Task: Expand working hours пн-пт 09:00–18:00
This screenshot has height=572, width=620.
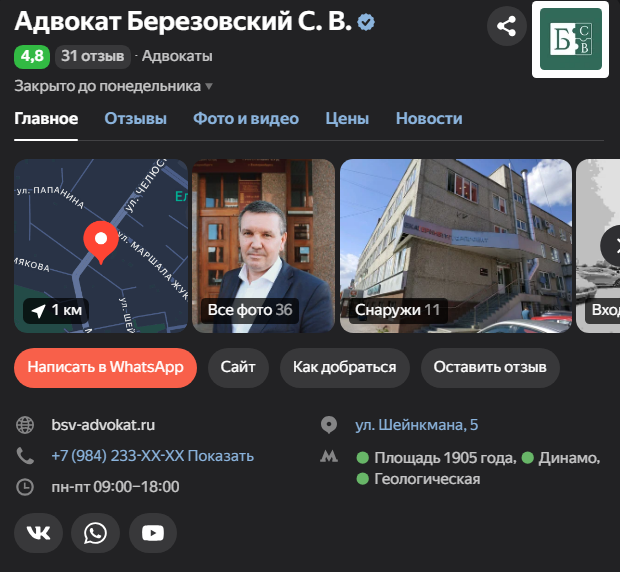Action: point(115,487)
